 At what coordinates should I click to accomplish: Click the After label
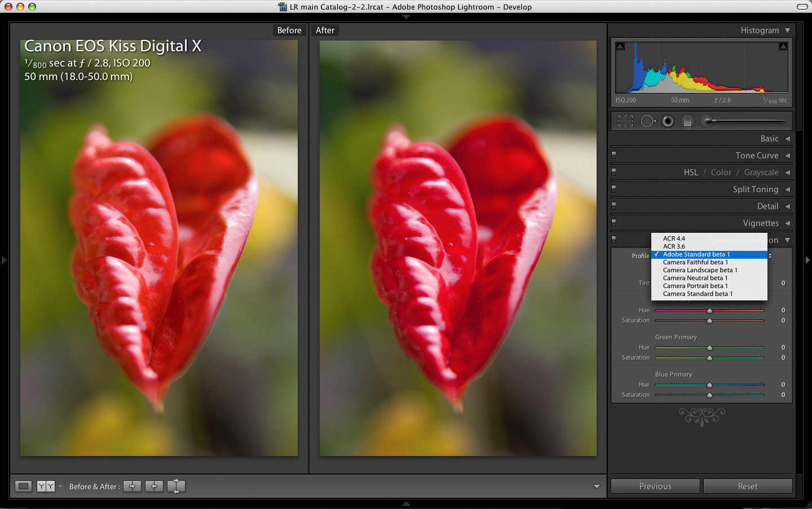click(x=325, y=30)
